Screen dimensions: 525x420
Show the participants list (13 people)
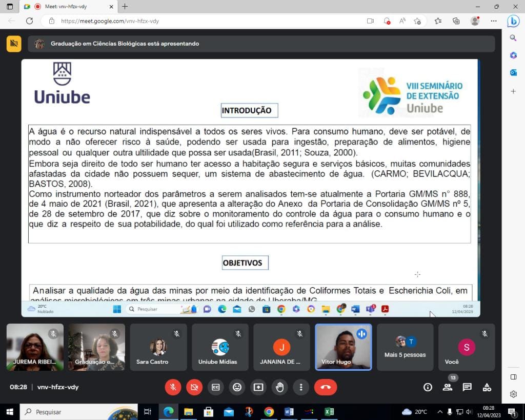tap(447, 388)
